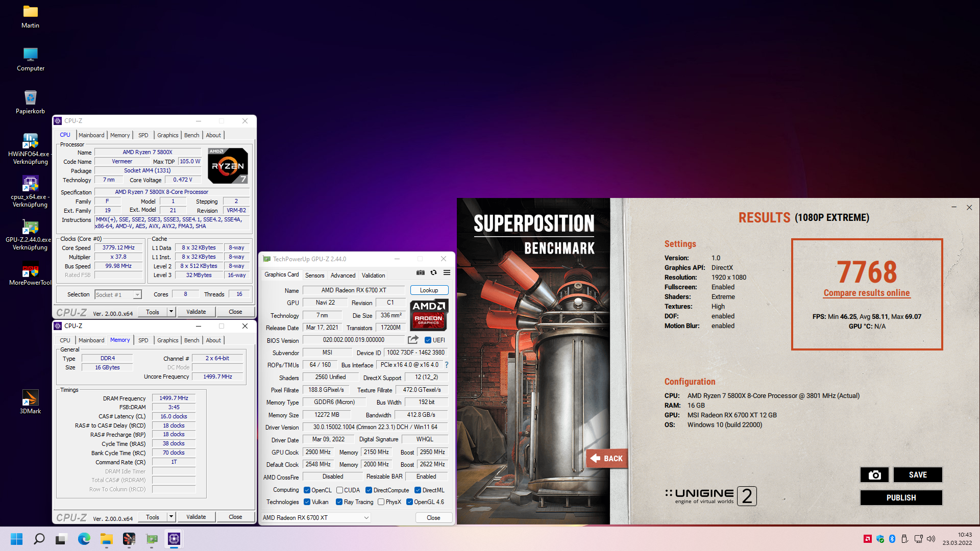
Task: Click the SAVE button in Superposition
Action: click(x=918, y=475)
